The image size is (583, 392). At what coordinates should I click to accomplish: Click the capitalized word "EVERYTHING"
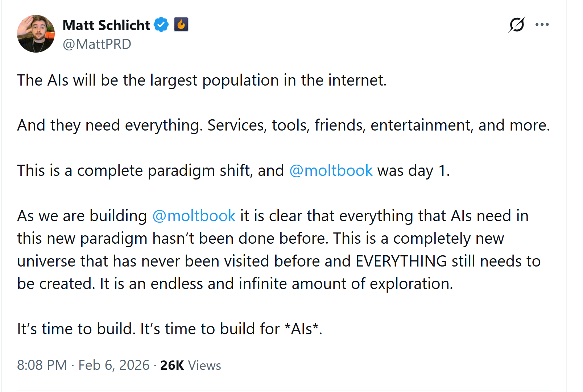[401, 261]
